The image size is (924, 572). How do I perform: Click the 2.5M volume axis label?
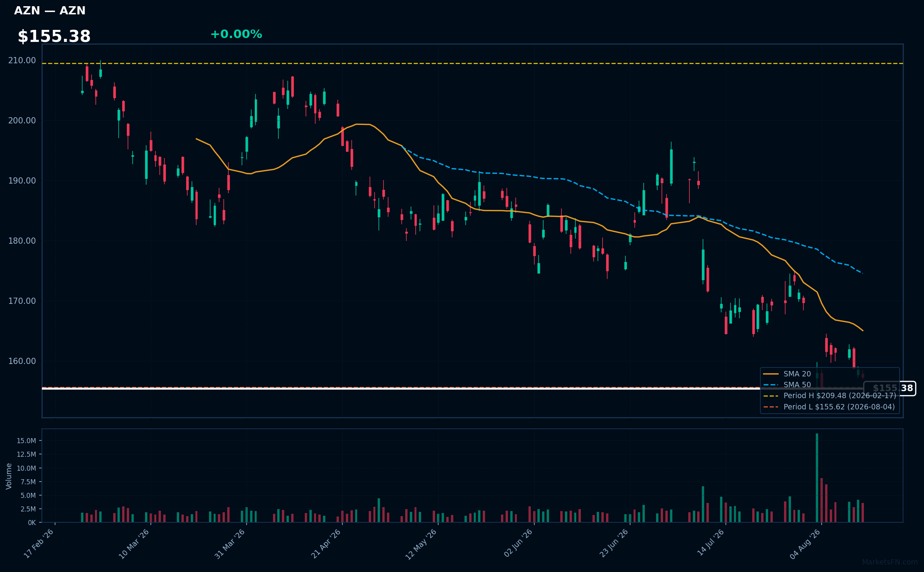(x=28, y=509)
